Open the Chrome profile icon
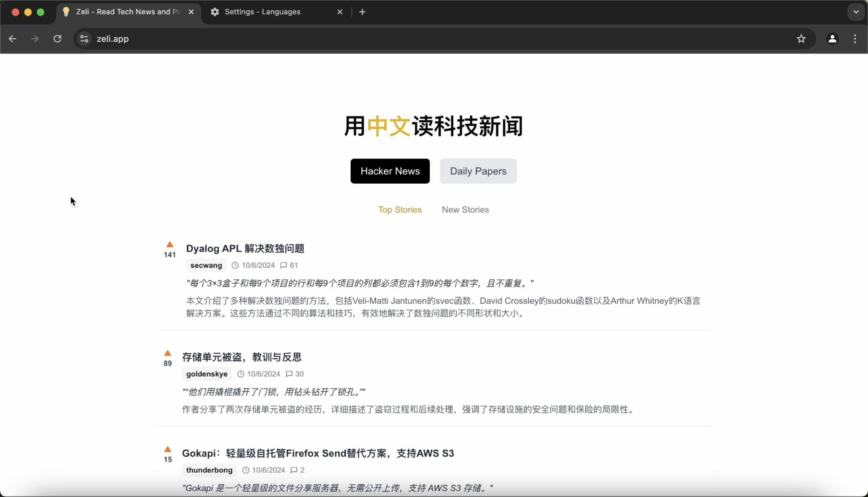The image size is (868, 497). coord(832,39)
